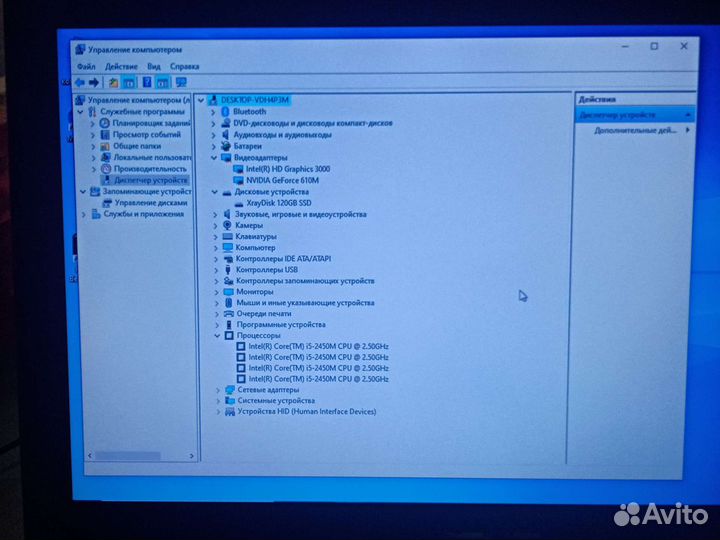720x540 pixels.
Task: Open the Вид (View) menu
Action: tap(153, 66)
